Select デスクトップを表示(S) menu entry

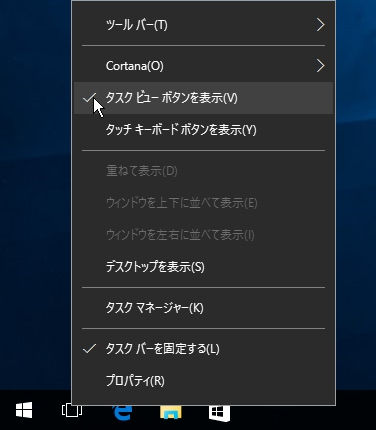click(203, 267)
